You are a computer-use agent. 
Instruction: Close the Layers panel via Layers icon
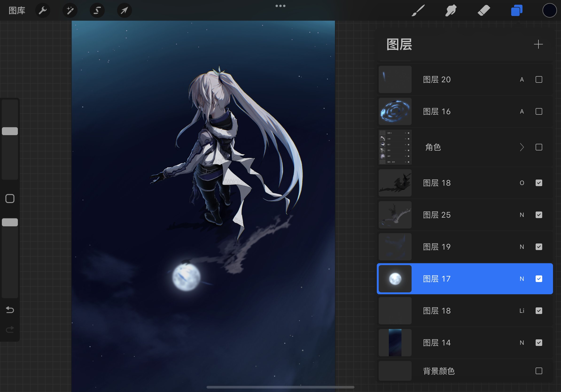[517, 11]
